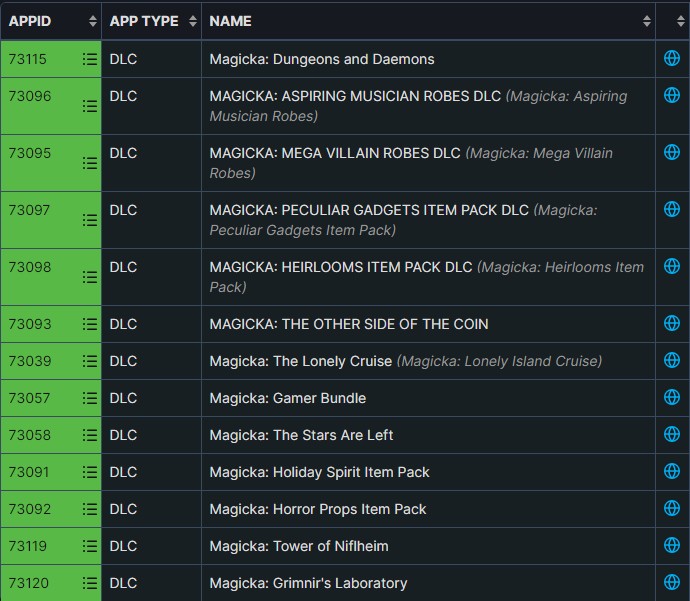Click globe icon for The Stars Are Left
This screenshot has height=601, width=690.
(x=672, y=434)
